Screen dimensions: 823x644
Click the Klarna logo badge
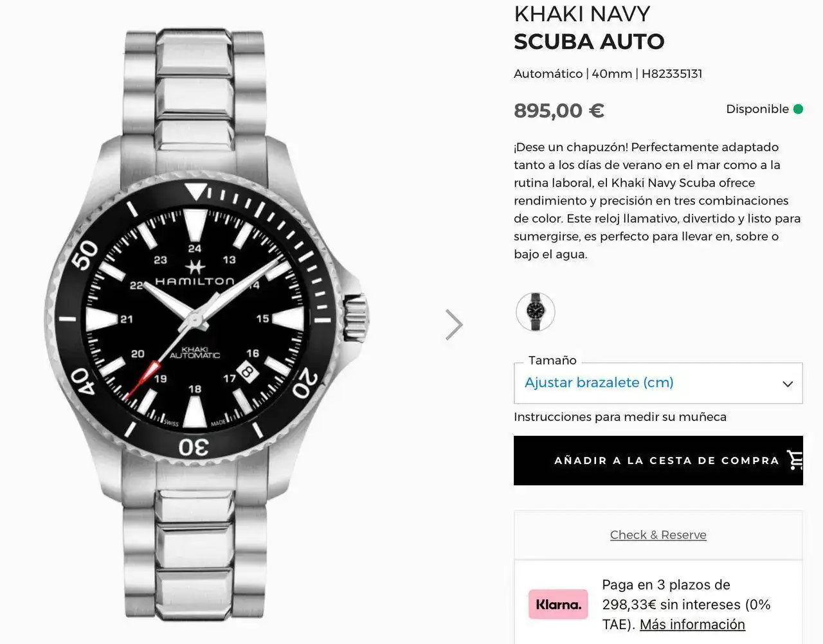click(558, 604)
